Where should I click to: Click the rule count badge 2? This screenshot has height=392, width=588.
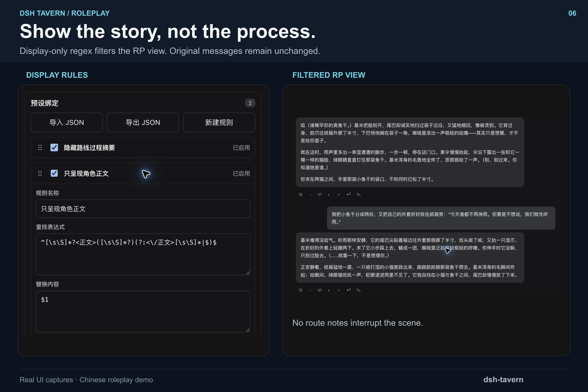click(x=250, y=103)
